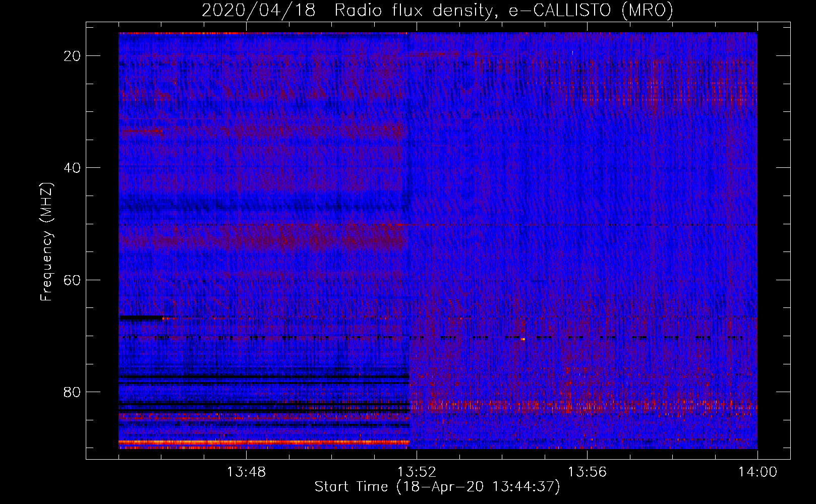Viewport: 816px width, 504px height.
Task: Click the 20 MHz frequency tick label
Action: [x=73, y=56]
